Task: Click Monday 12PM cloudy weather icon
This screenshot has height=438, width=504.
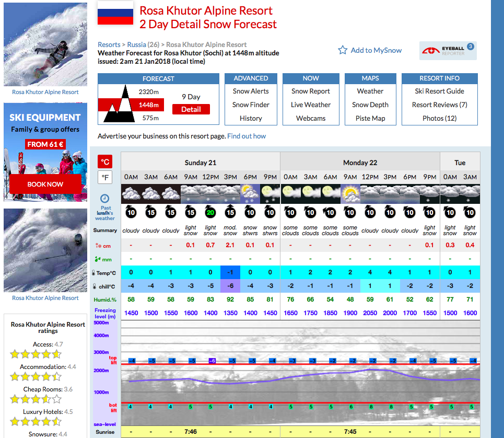Action: click(370, 194)
